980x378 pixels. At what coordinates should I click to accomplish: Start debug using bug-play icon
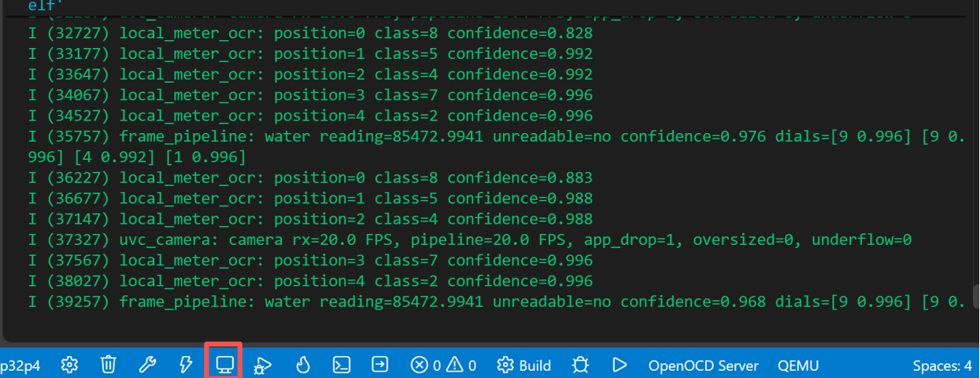pyautogui.click(x=263, y=365)
